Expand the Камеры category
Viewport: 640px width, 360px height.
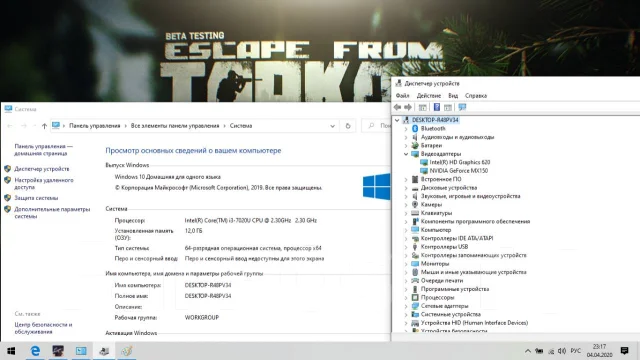coord(406,204)
